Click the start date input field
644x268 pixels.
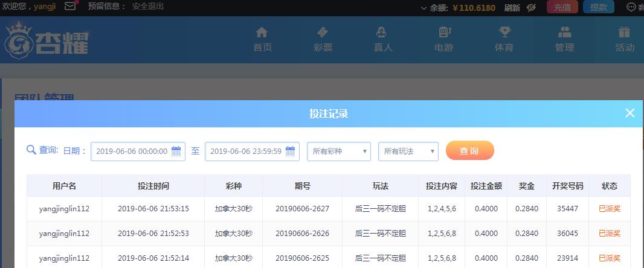point(138,152)
